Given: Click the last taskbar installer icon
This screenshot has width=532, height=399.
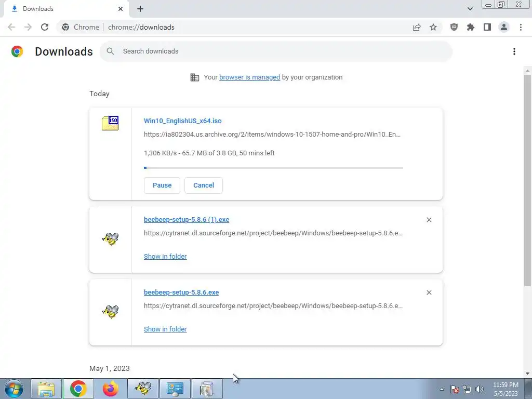Looking at the screenshot, I should pos(207,389).
